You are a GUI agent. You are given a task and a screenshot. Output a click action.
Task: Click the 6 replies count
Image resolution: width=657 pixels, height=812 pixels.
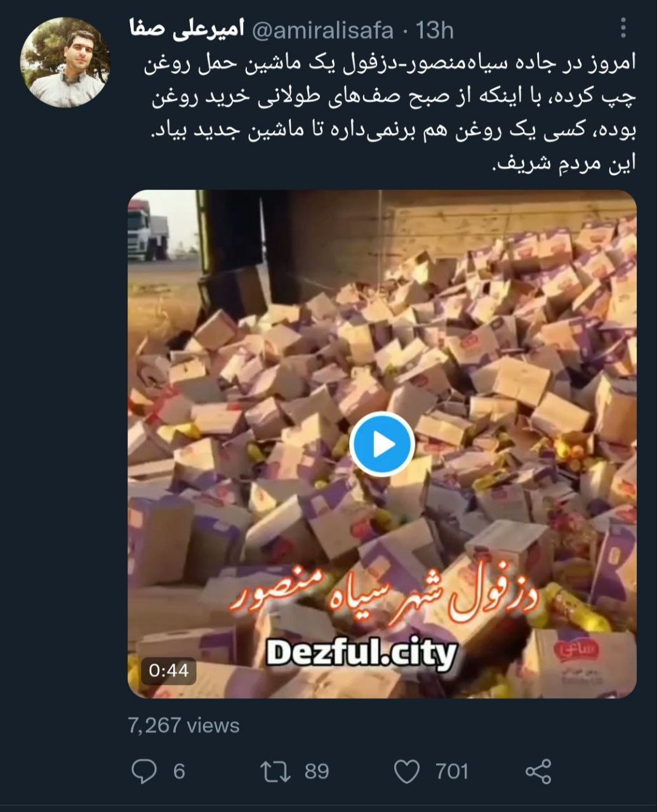179,771
